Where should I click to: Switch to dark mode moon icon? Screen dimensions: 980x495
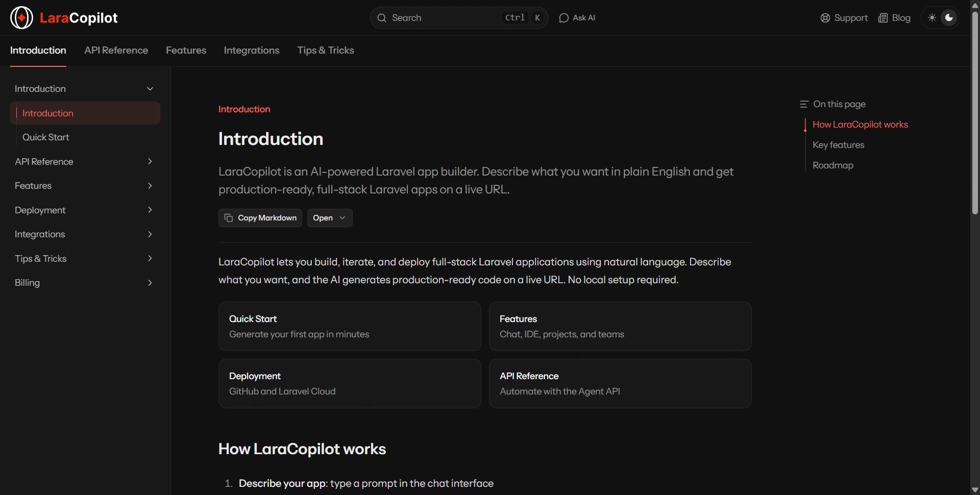[x=949, y=18]
